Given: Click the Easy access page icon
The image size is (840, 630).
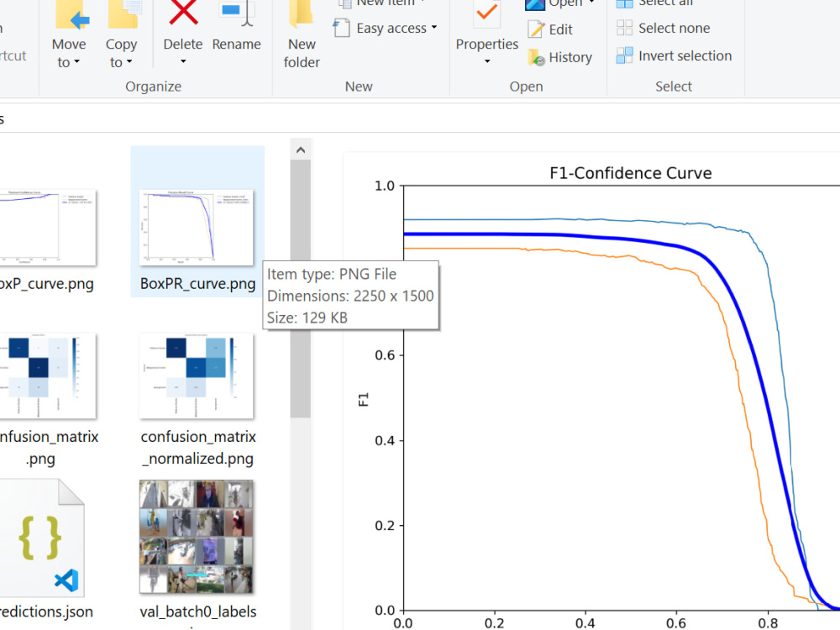Looking at the screenshot, I should click(341, 28).
